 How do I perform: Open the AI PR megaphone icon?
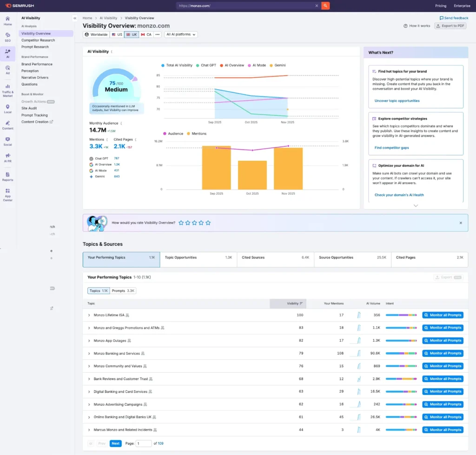pyautogui.click(x=7, y=158)
